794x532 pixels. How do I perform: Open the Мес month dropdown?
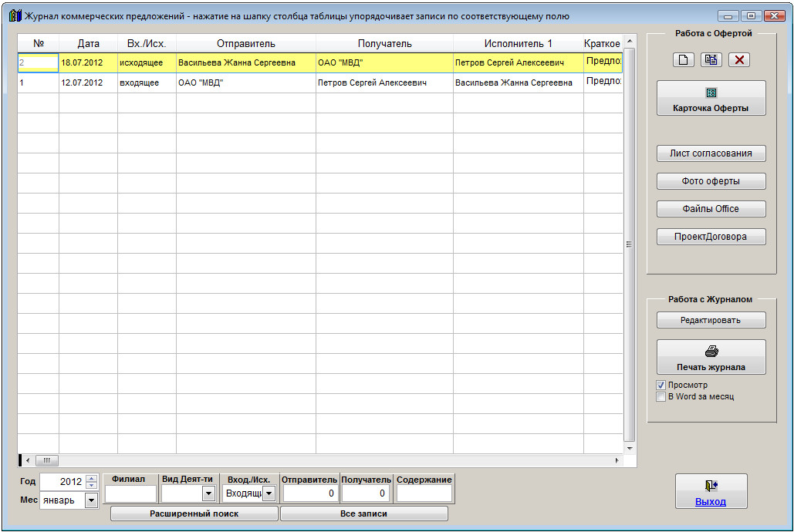pos(91,500)
